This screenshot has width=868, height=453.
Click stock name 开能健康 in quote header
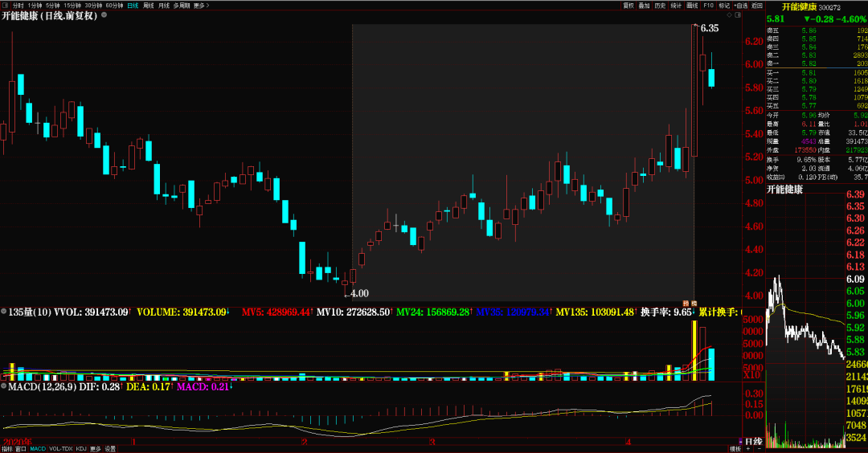[x=800, y=6]
